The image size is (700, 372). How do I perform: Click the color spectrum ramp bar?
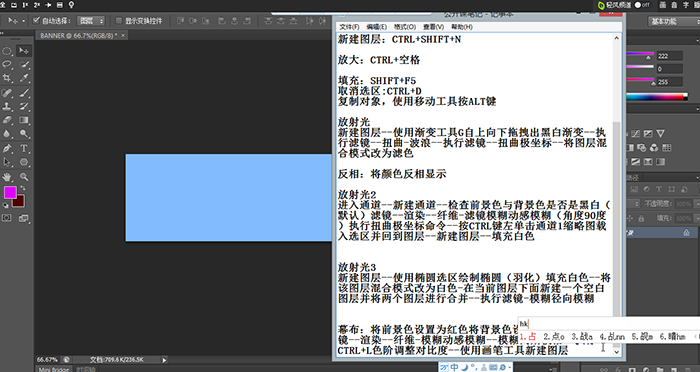click(656, 96)
